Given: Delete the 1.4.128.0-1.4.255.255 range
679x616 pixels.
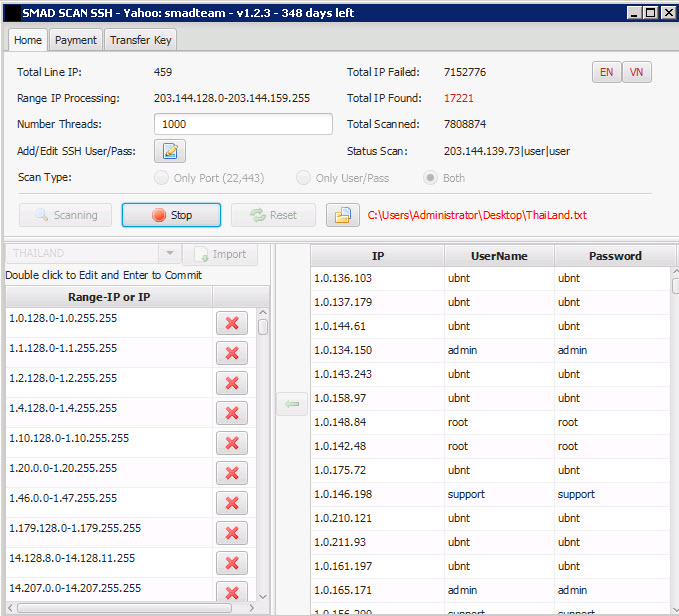Looking at the screenshot, I should coord(231,413).
